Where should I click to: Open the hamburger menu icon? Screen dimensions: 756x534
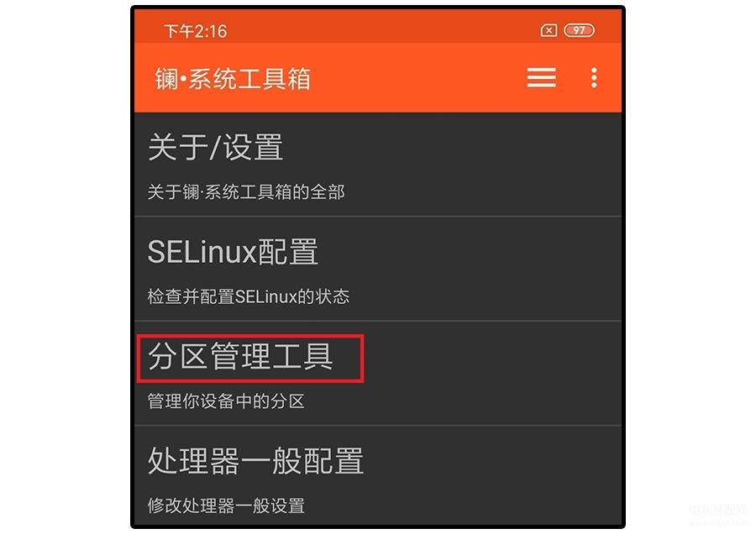541,77
